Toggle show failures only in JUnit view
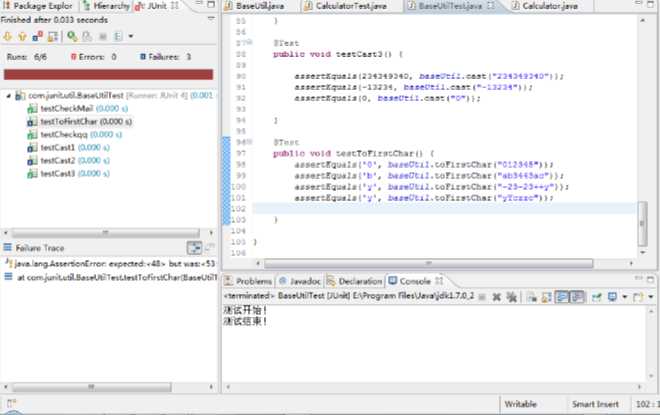660x415 pixels. 37,37
